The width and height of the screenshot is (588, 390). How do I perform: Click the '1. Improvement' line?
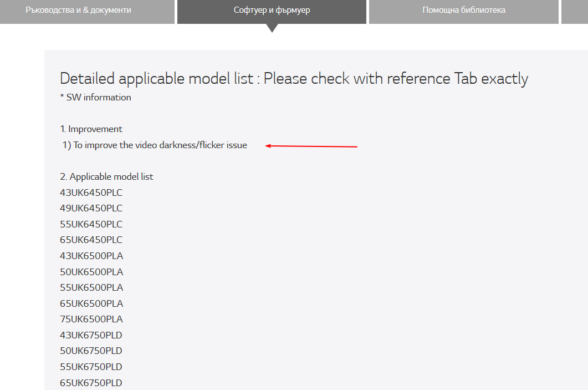tap(91, 129)
